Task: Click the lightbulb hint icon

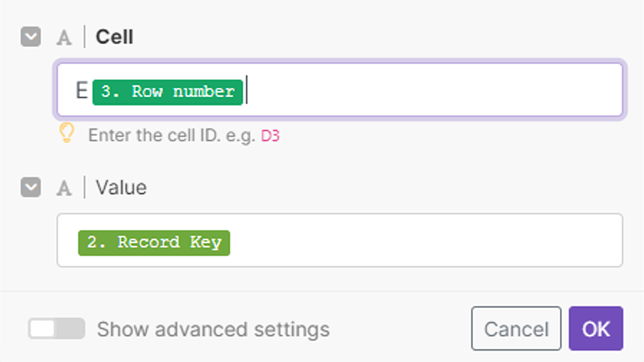Action: [67, 133]
